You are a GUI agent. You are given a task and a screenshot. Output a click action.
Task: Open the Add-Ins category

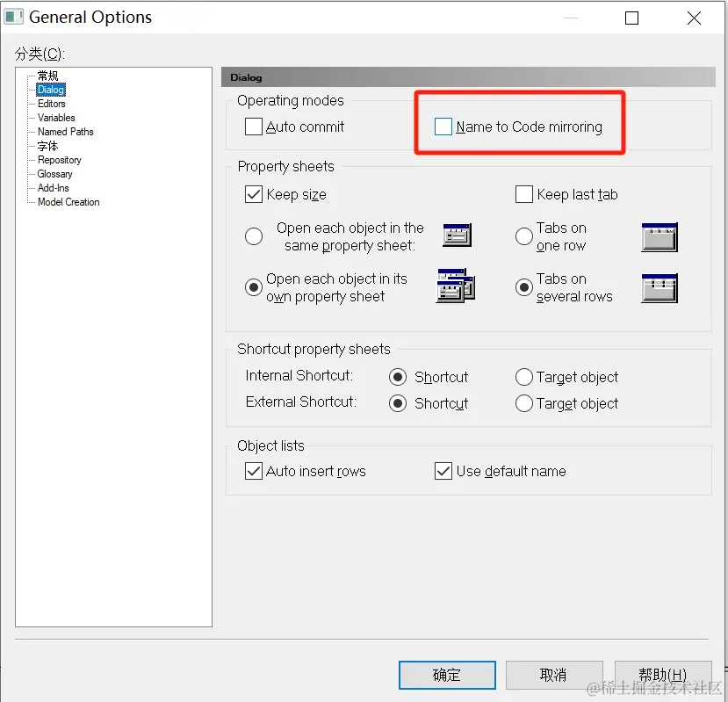point(54,188)
